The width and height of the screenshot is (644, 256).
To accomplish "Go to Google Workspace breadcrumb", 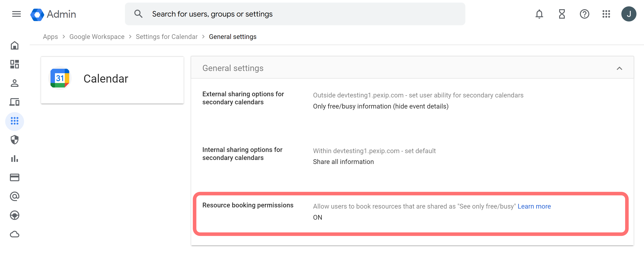I will pos(97,37).
